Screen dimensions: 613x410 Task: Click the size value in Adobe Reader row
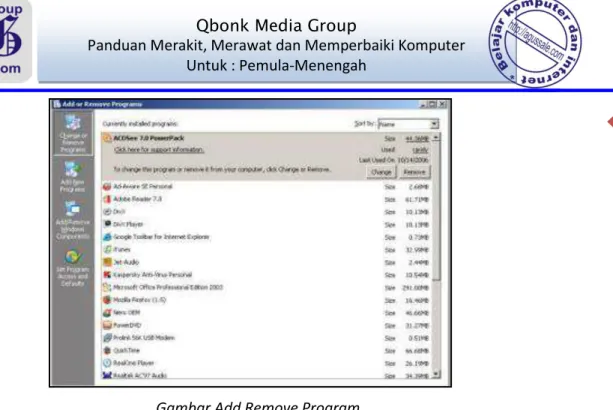(x=417, y=199)
